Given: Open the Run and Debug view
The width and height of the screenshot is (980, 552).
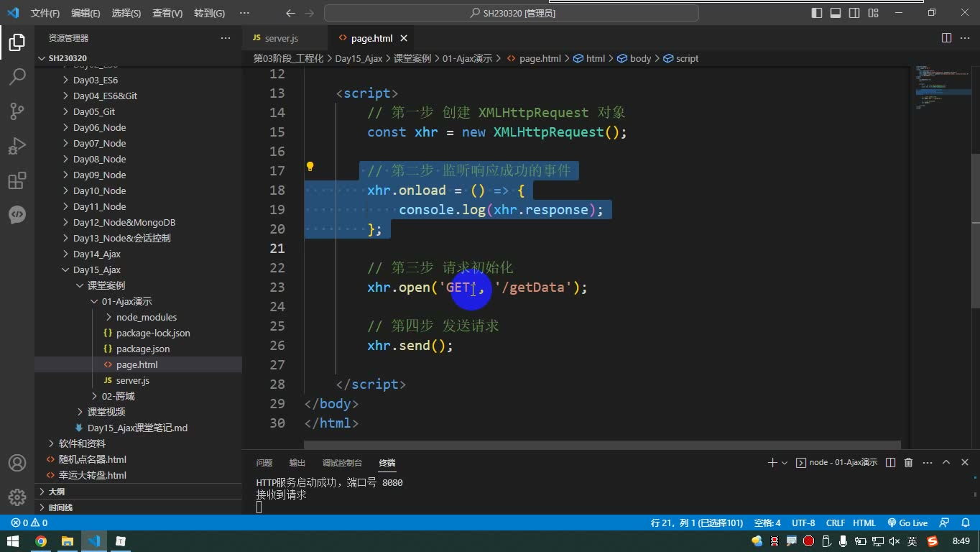Looking at the screenshot, I should point(17,146).
